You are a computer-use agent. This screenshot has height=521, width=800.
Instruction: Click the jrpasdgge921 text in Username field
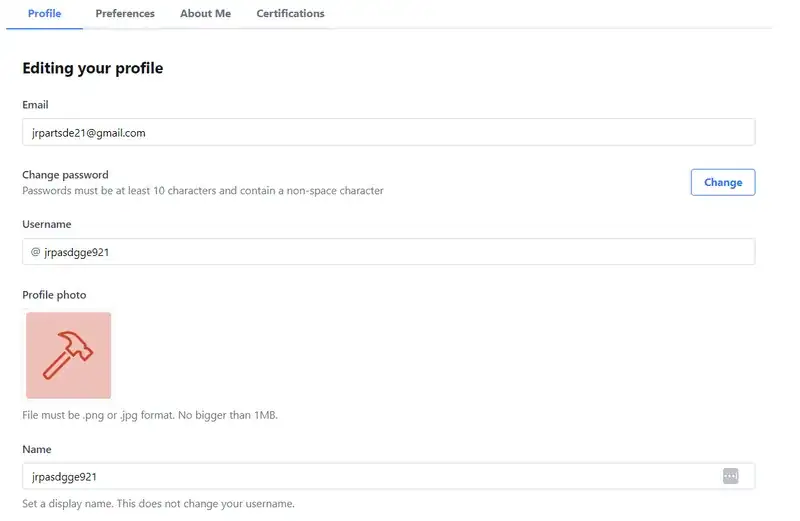coord(77,252)
